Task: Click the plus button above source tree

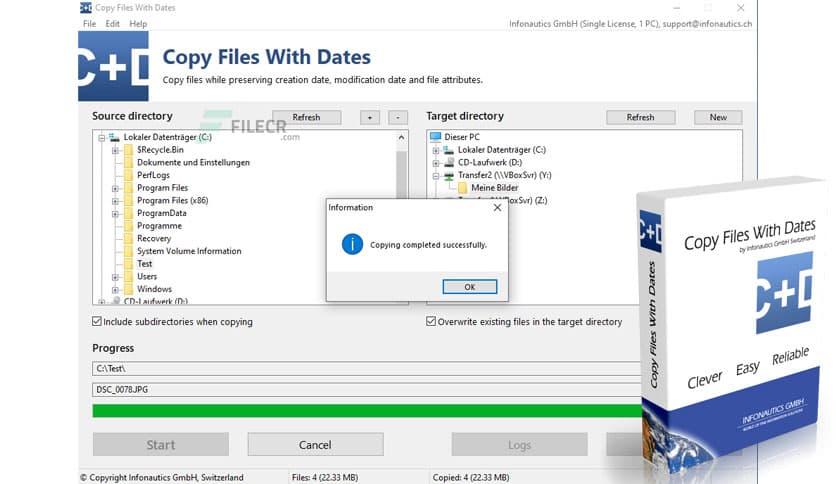Action: coord(370,117)
